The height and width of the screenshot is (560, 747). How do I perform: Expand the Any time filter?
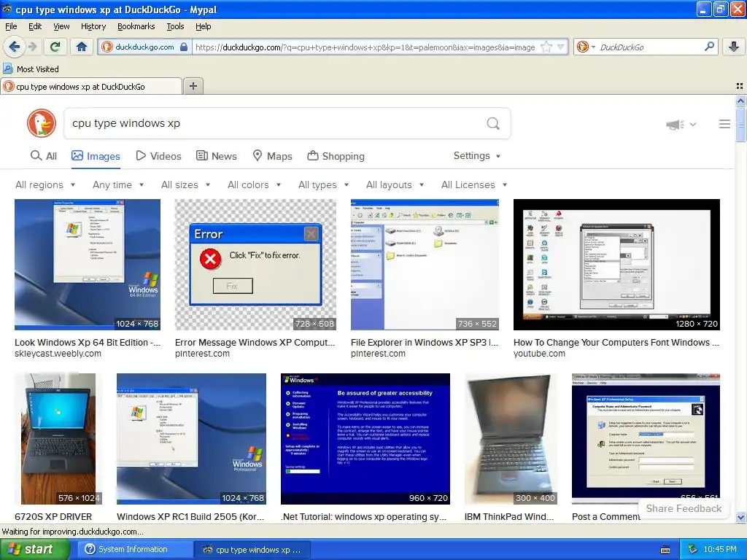(118, 184)
